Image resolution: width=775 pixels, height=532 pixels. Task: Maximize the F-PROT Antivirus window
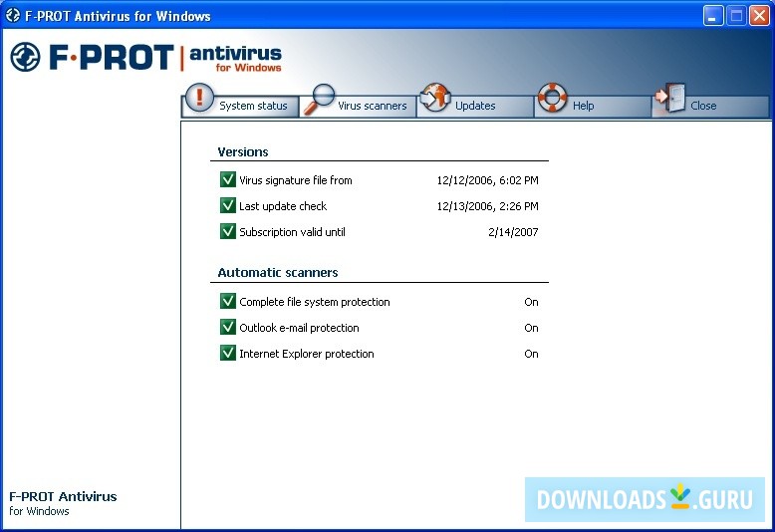[736, 16]
